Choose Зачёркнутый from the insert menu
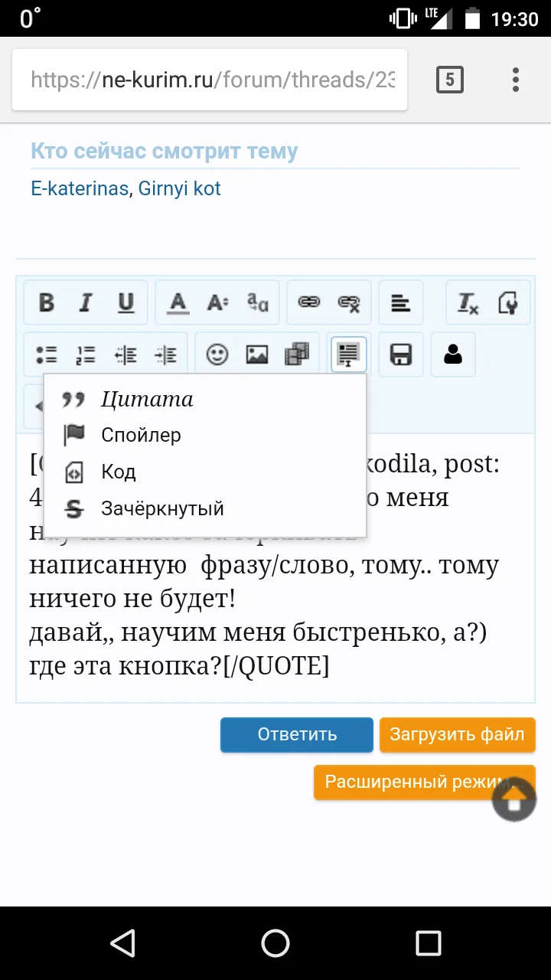This screenshot has width=551, height=980. [205, 508]
